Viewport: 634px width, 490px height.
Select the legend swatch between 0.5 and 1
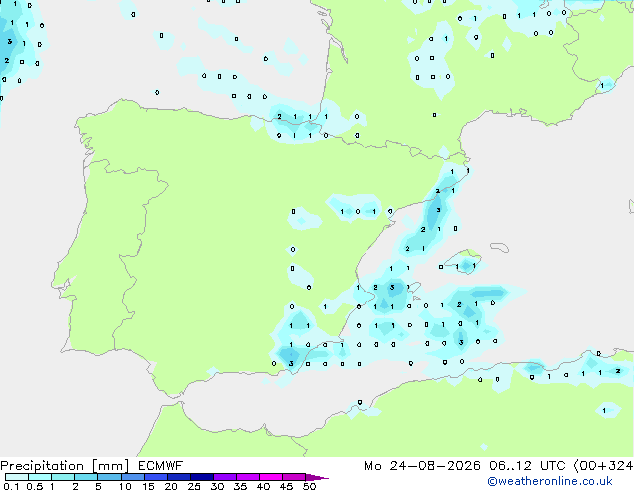click(40, 477)
